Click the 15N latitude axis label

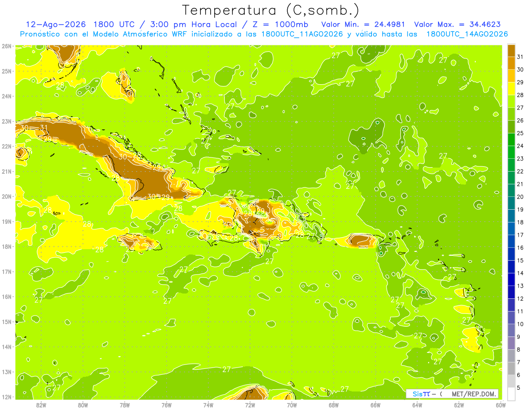(6, 321)
